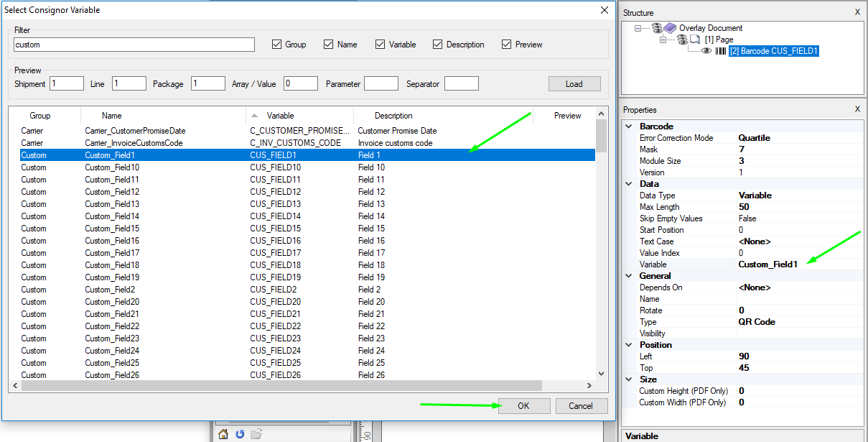
Task: Toggle the Description filter checkbox
Action: click(437, 45)
